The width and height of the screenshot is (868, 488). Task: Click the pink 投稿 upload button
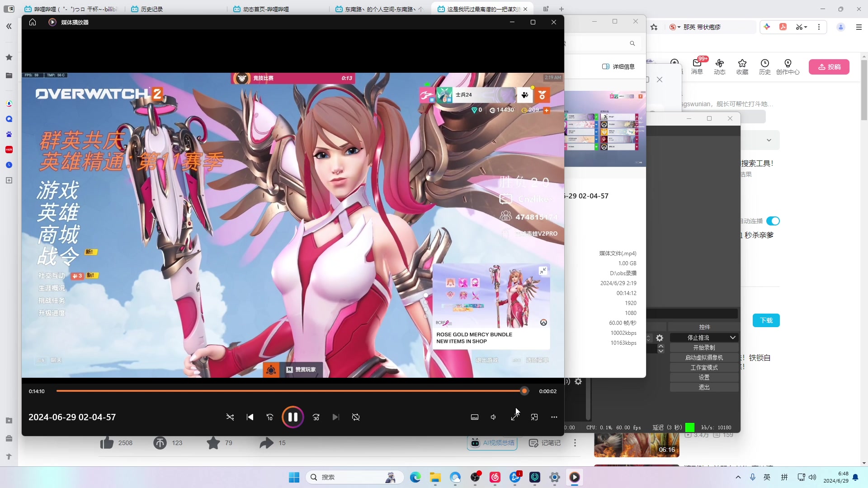[829, 67]
